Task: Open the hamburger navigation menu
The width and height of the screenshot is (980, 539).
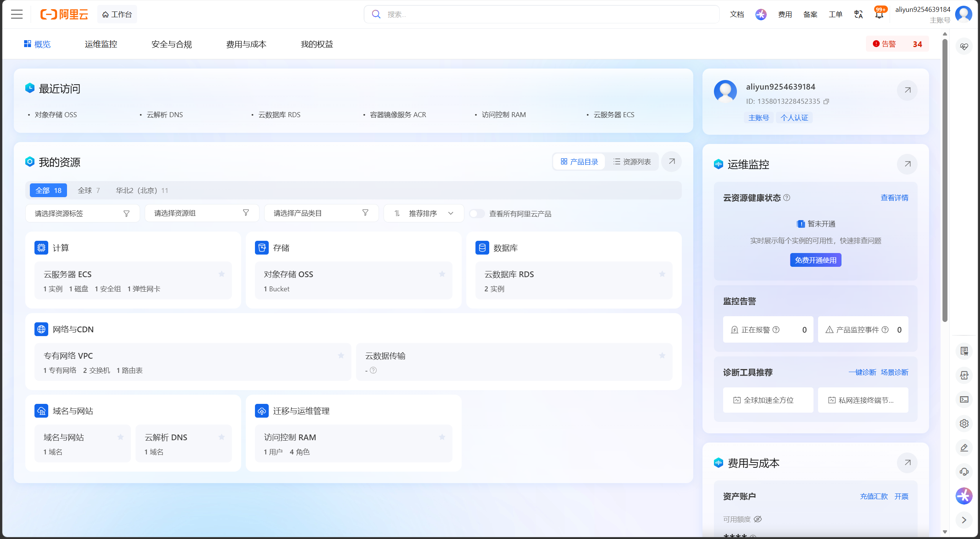Action: tap(17, 15)
